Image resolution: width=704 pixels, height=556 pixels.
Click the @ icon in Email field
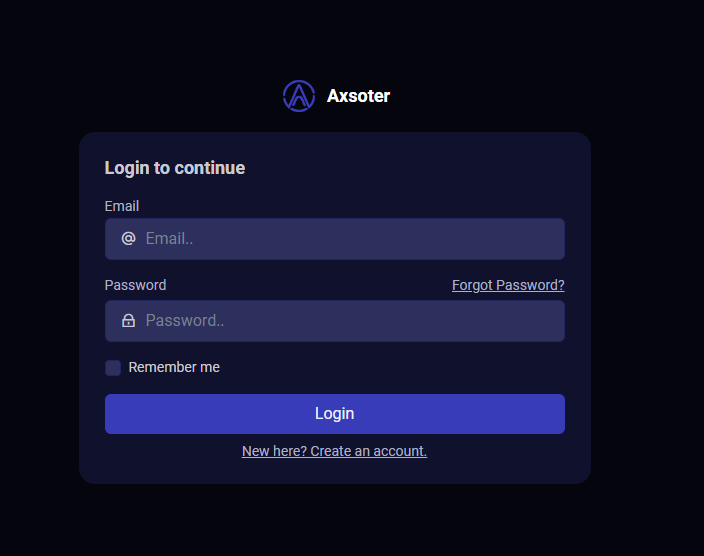coord(128,238)
